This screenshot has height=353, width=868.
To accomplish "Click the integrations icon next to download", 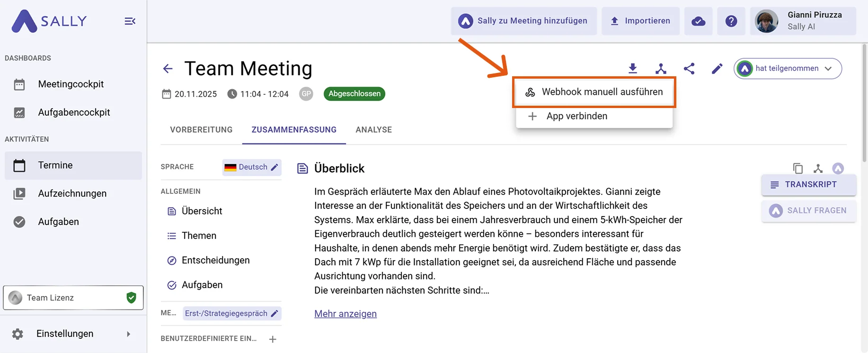I will pyautogui.click(x=661, y=68).
